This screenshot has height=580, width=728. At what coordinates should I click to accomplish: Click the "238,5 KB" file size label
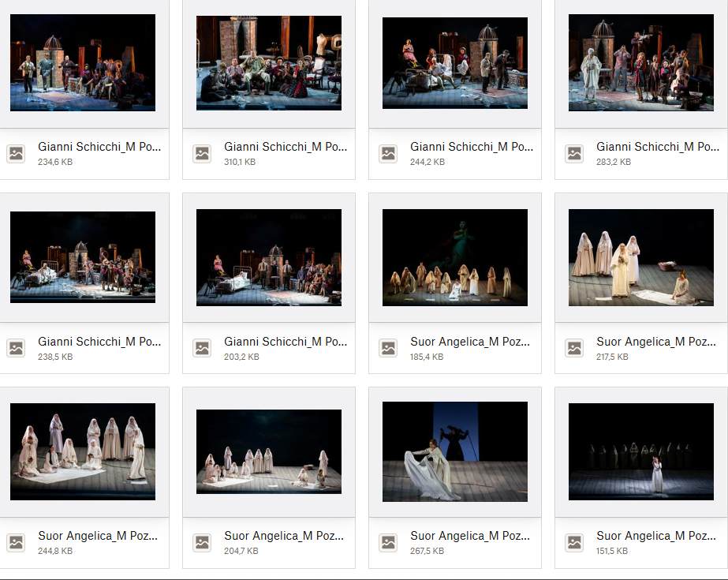55,357
